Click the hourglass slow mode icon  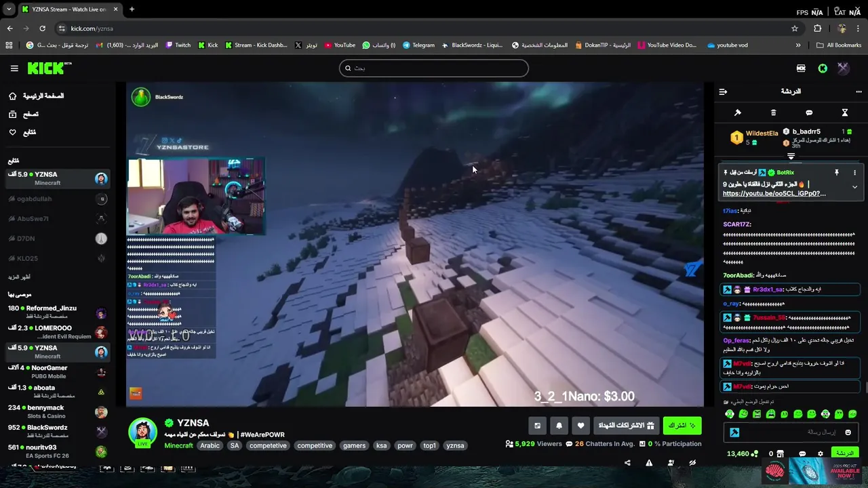[x=845, y=113]
